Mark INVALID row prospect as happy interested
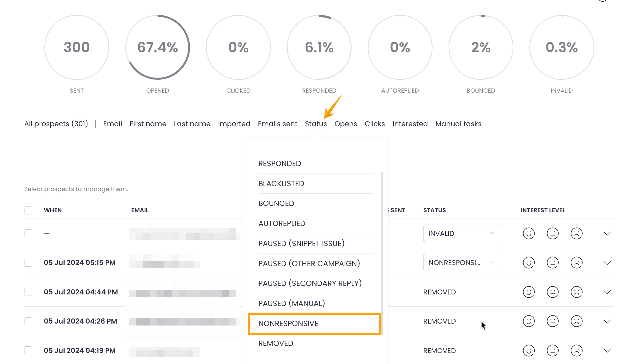Viewport: 638px width, 364px height. click(x=529, y=233)
